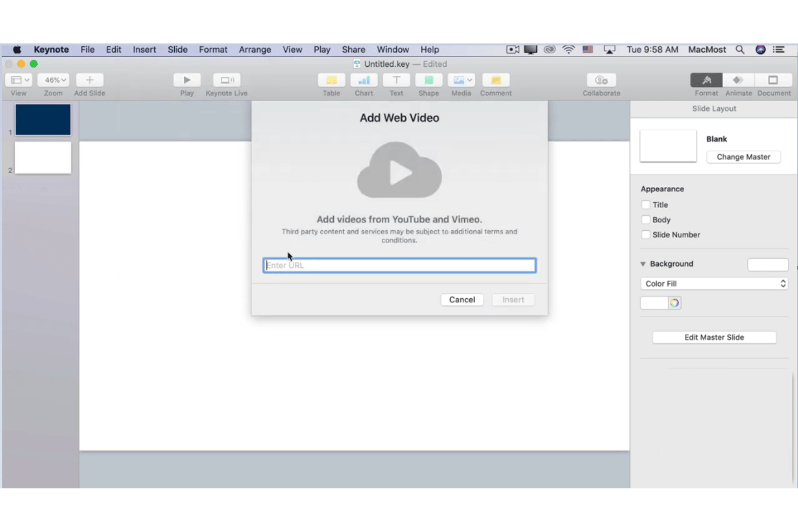Open the Format menu

click(213, 50)
